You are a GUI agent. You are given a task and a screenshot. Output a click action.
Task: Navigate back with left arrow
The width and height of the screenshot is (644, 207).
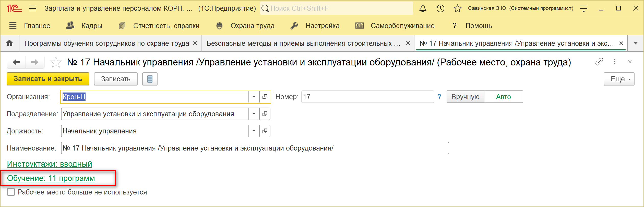click(16, 62)
